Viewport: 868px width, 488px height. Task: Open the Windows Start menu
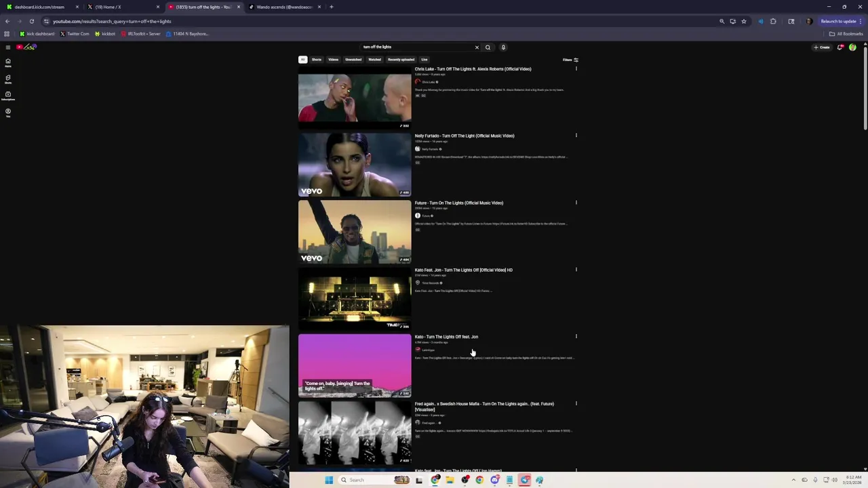(x=329, y=480)
